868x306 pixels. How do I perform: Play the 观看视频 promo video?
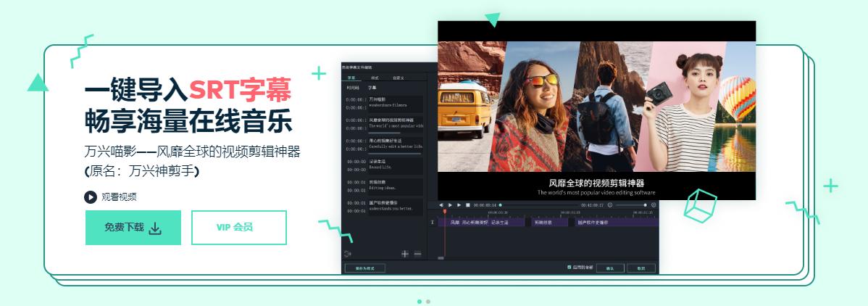[110, 197]
